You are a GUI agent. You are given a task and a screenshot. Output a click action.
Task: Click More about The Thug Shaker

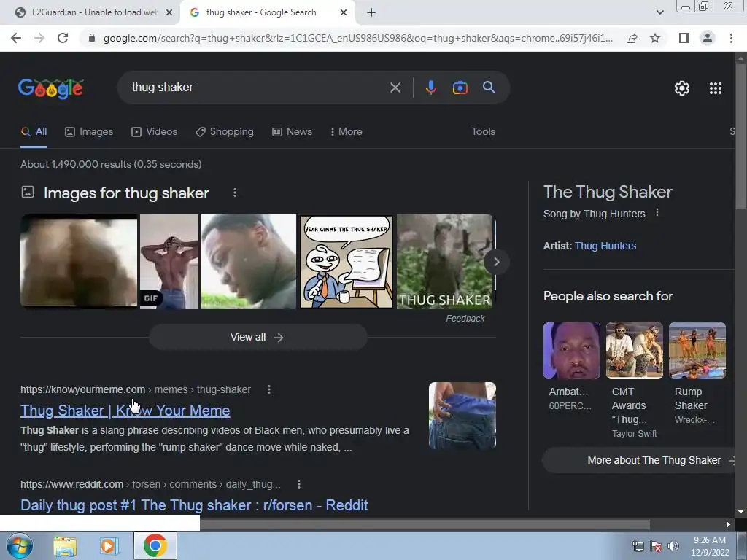pyautogui.click(x=639, y=461)
